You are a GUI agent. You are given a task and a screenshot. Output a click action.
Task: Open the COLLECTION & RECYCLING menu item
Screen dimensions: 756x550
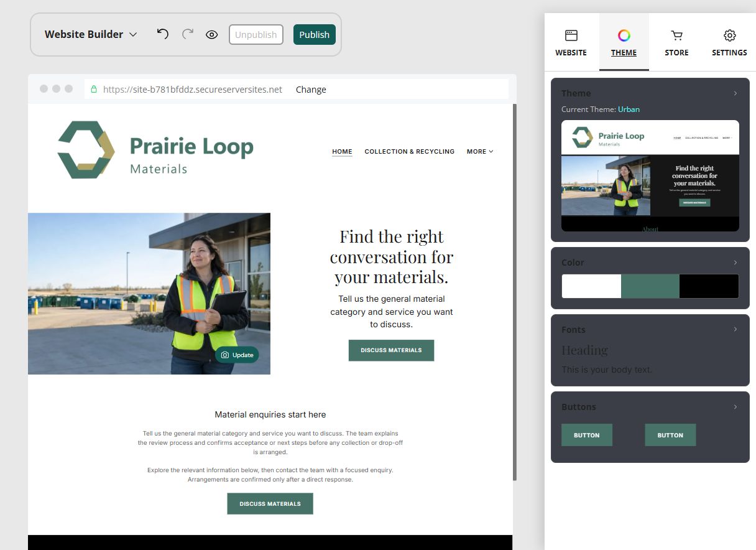click(x=410, y=151)
